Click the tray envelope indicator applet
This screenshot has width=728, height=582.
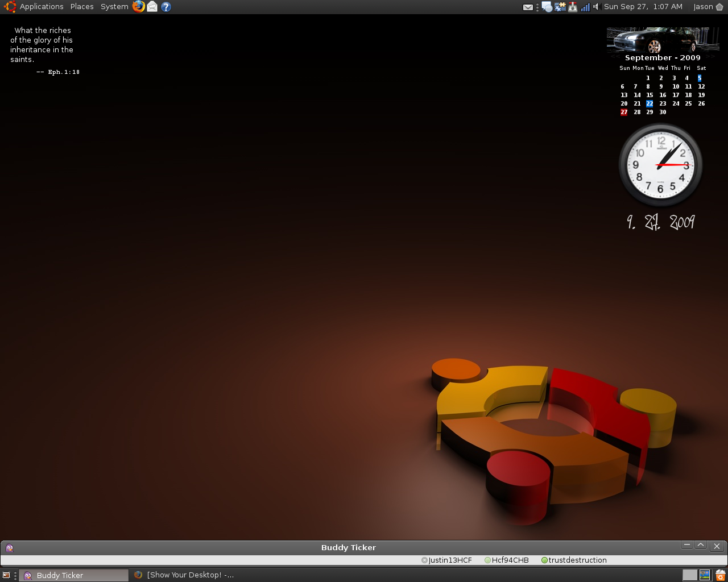coord(528,7)
